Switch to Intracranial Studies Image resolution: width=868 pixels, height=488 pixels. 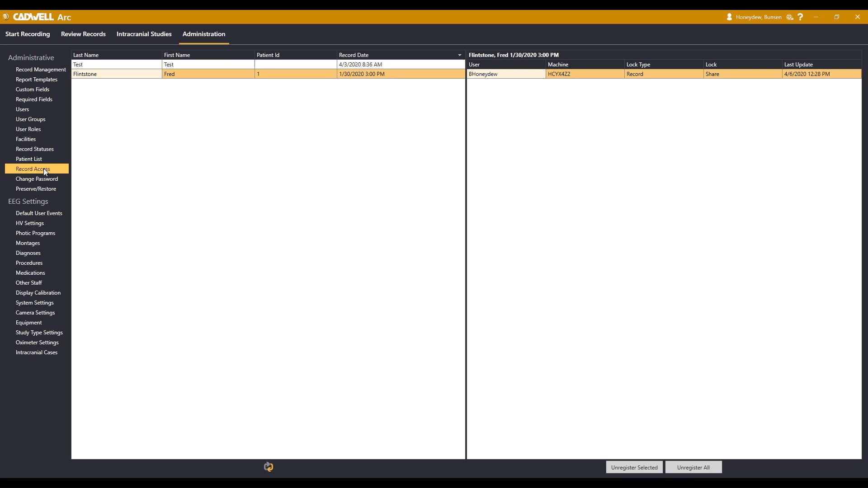point(144,34)
